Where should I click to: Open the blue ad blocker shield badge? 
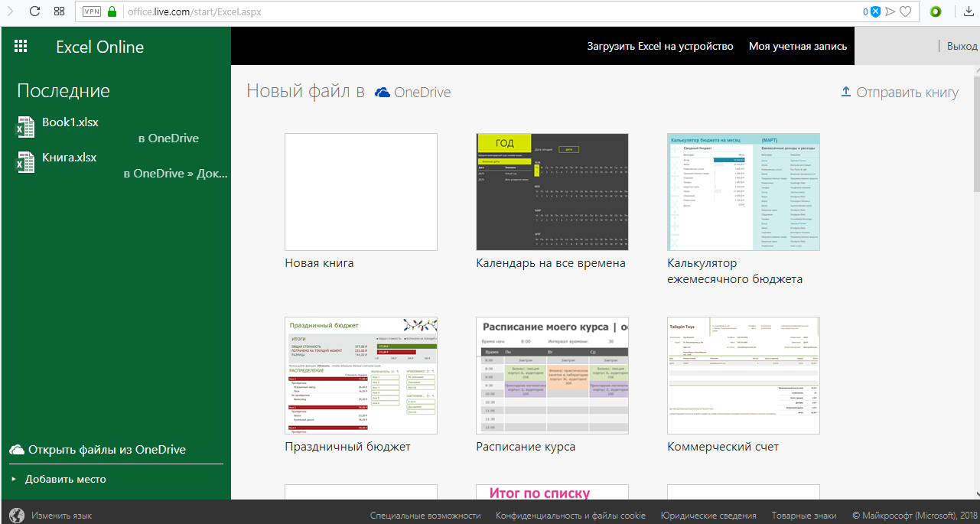coord(876,11)
